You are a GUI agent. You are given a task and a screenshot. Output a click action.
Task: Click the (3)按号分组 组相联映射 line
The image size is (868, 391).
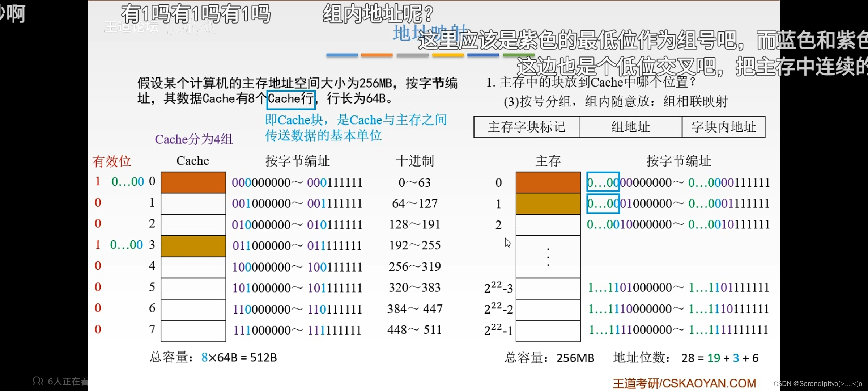click(x=616, y=101)
